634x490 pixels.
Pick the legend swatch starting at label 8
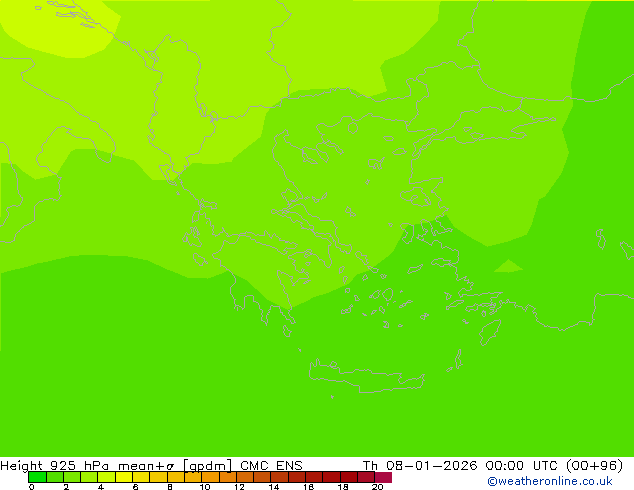pyautogui.click(x=175, y=477)
